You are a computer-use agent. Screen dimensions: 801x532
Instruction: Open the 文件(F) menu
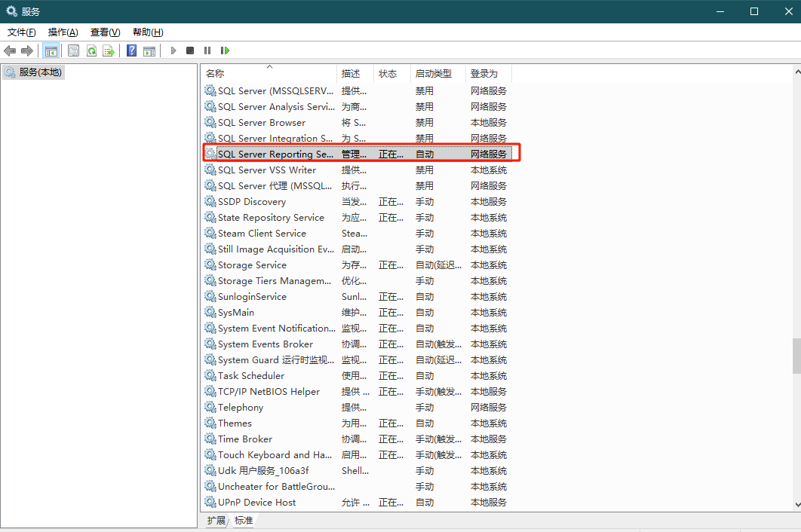(21, 32)
